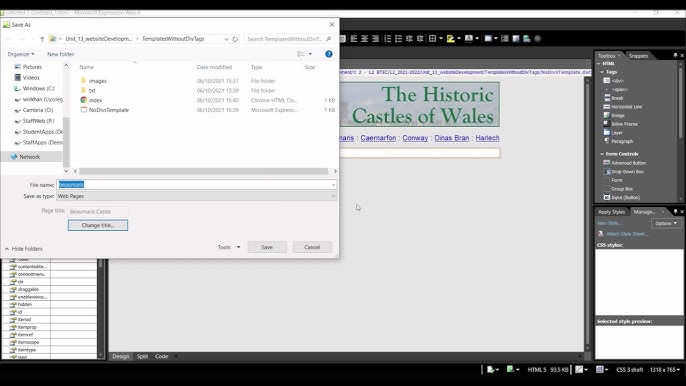Image resolution: width=686 pixels, height=386 pixels.
Task: Click Cancel in the Save As dialog
Action: [312, 247]
